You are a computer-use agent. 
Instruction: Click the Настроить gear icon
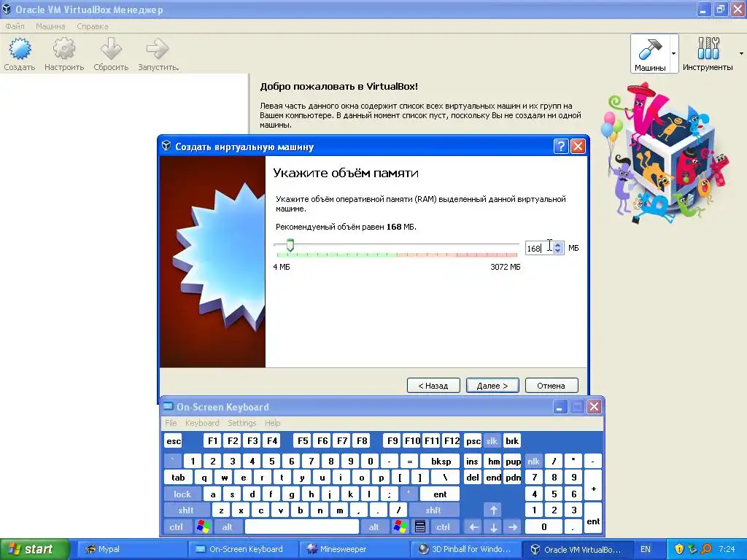click(x=64, y=49)
